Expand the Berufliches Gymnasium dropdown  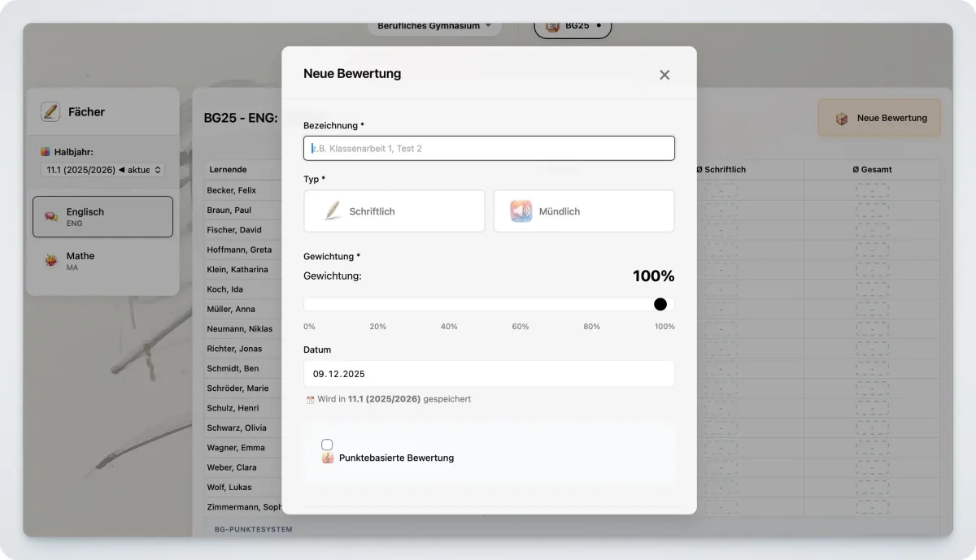pos(434,25)
